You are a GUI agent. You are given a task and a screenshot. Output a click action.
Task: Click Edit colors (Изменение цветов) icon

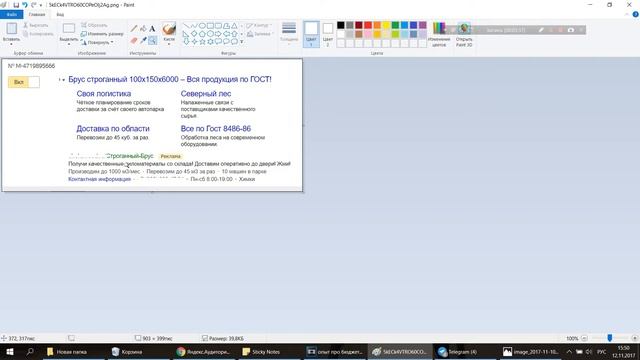(439, 29)
